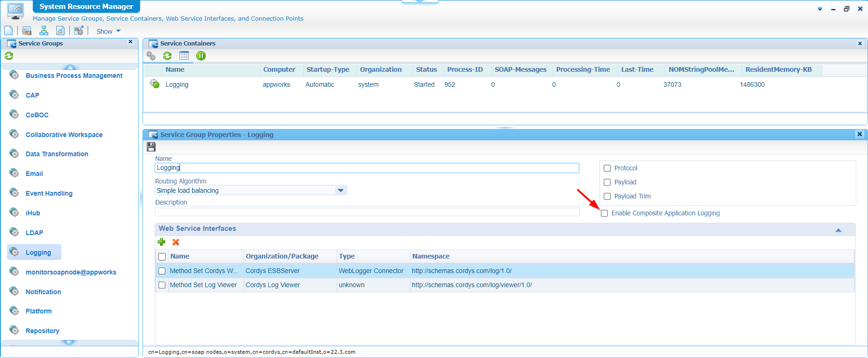Close the Service Groups panel
This screenshot has width=868, height=358.
point(130,42)
